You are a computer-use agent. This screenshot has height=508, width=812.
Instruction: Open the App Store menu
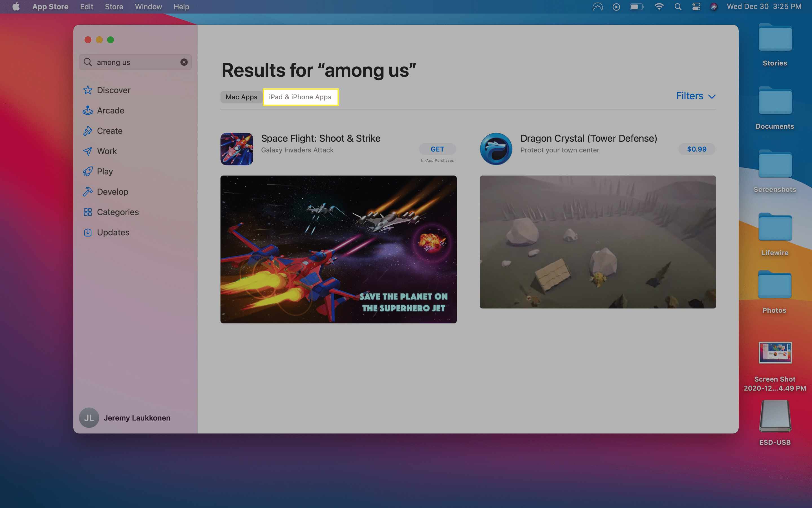click(50, 7)
